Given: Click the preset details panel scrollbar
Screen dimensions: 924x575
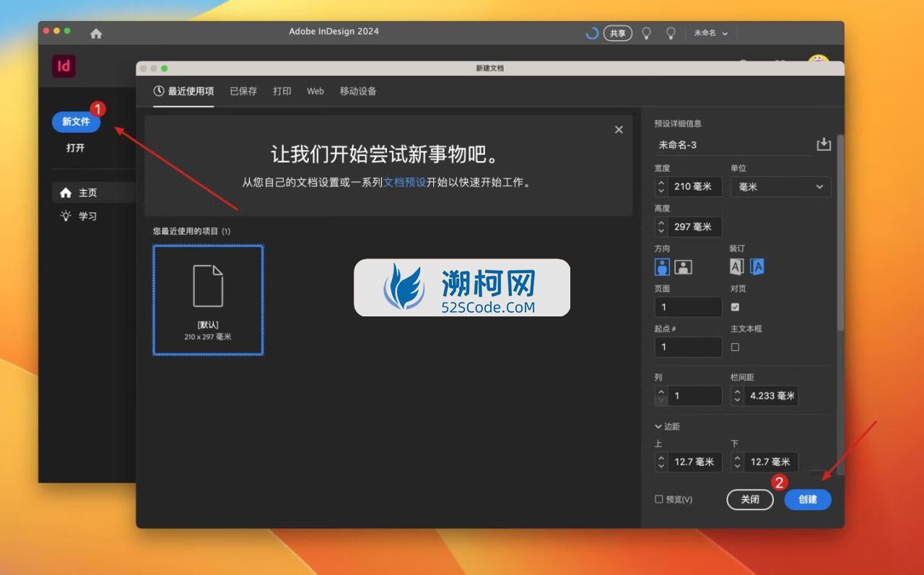Looking at the screenshot, I should [x=840, y=231].
